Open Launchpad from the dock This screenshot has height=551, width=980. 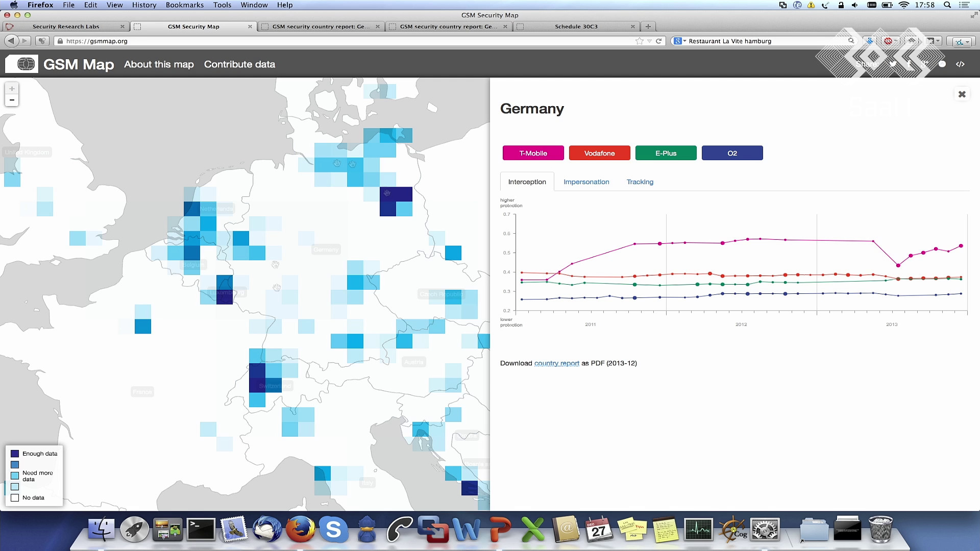[134, 529]
